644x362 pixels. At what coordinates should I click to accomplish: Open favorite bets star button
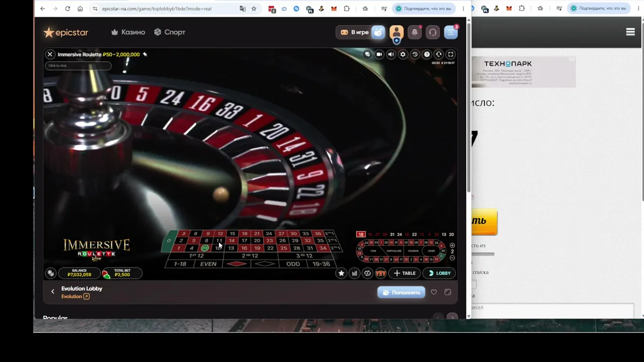click(x=342, y=273)
